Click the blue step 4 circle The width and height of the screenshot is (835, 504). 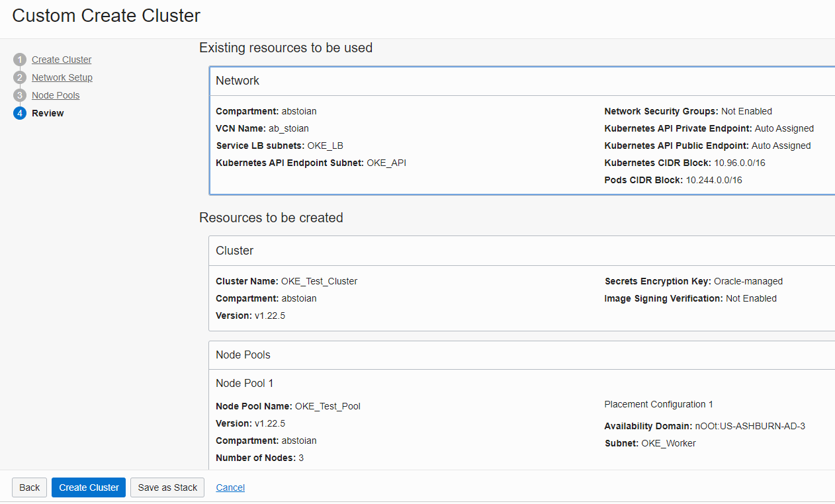[19, 113]
